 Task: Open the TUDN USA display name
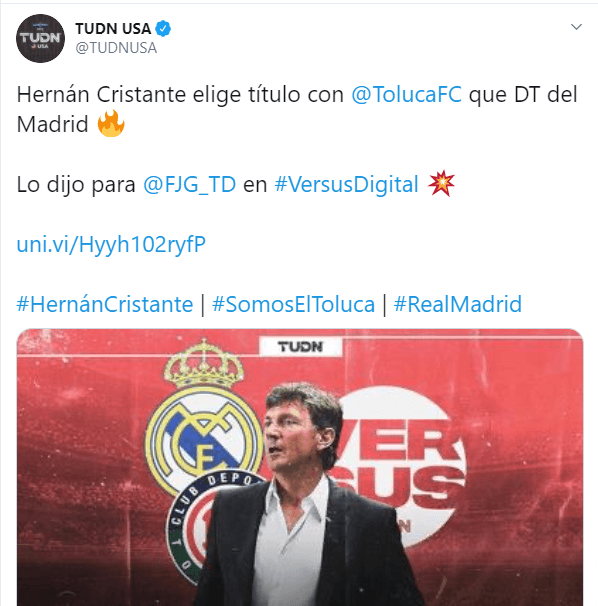[x=113, y=29]
